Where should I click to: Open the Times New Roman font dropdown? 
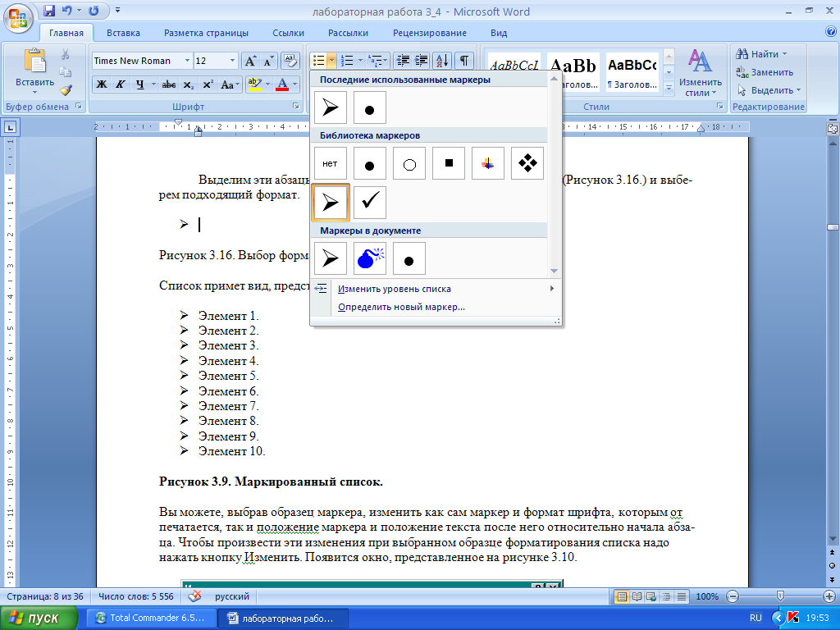point(188,61)
